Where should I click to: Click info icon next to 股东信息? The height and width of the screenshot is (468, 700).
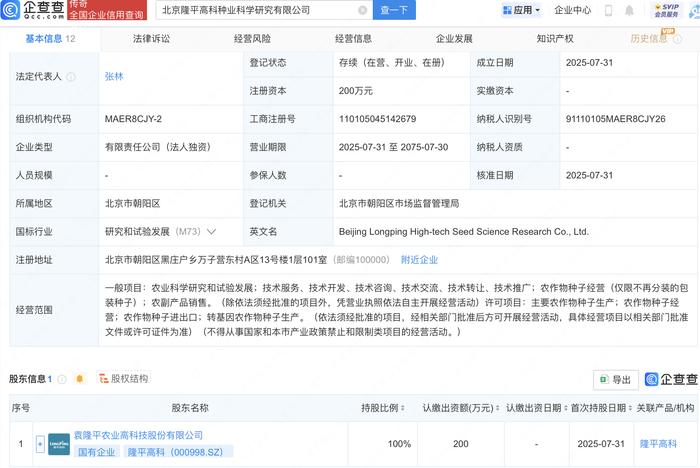(62, 379)
